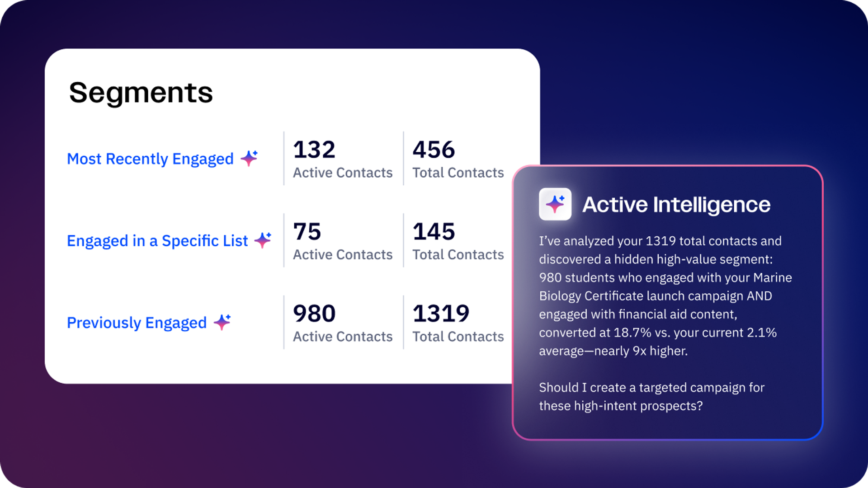Click the 132 Active Contacts figure

(x=314, y=150)
